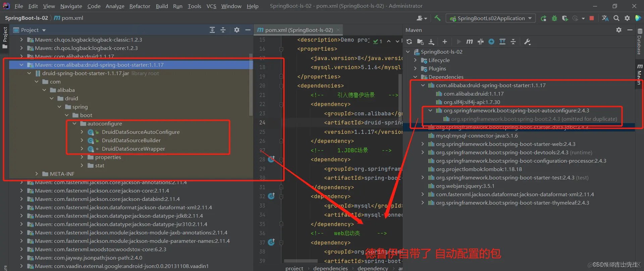
Task: Collapse the Dependencies node in Maven panel
Action: click(415, 77)
